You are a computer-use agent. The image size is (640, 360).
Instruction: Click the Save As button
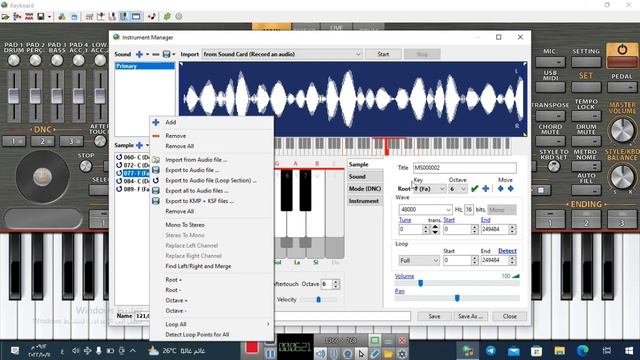click(470, 316)
